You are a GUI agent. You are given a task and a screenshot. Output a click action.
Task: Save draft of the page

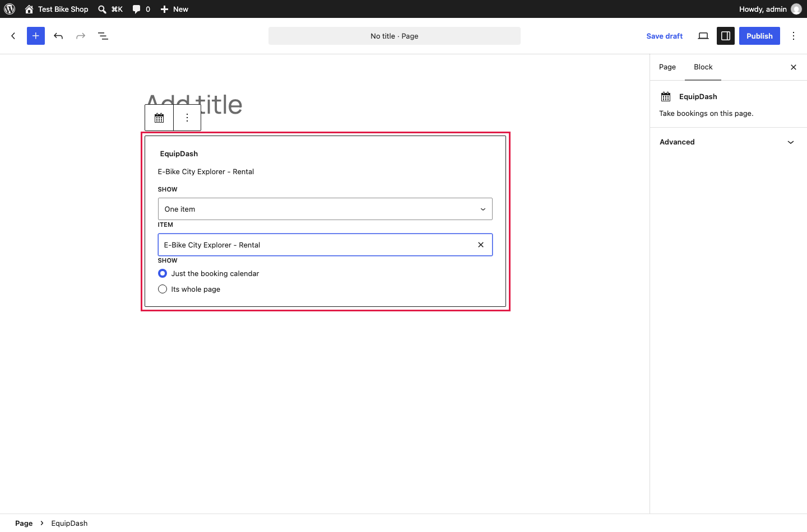click(664, 36)
